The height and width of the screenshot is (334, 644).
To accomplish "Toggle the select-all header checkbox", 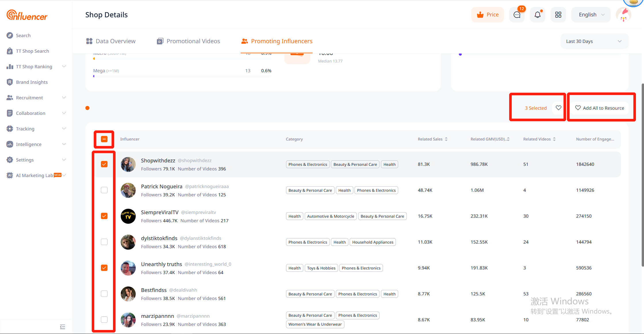I will pos(104,139).
